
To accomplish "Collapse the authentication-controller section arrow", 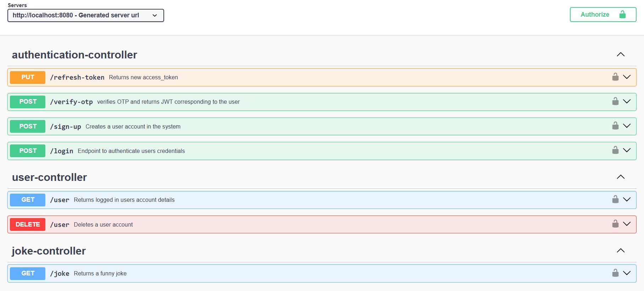I will [x=621, y=55].
